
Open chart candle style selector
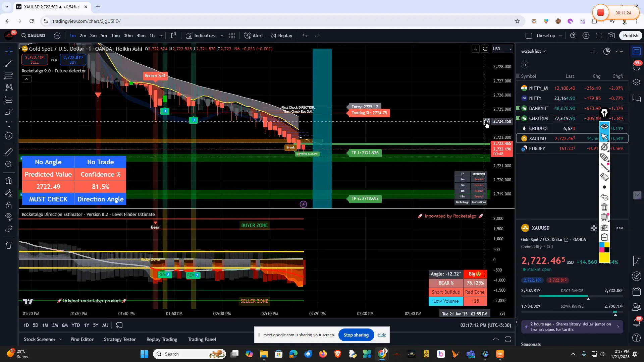[174, 36]
